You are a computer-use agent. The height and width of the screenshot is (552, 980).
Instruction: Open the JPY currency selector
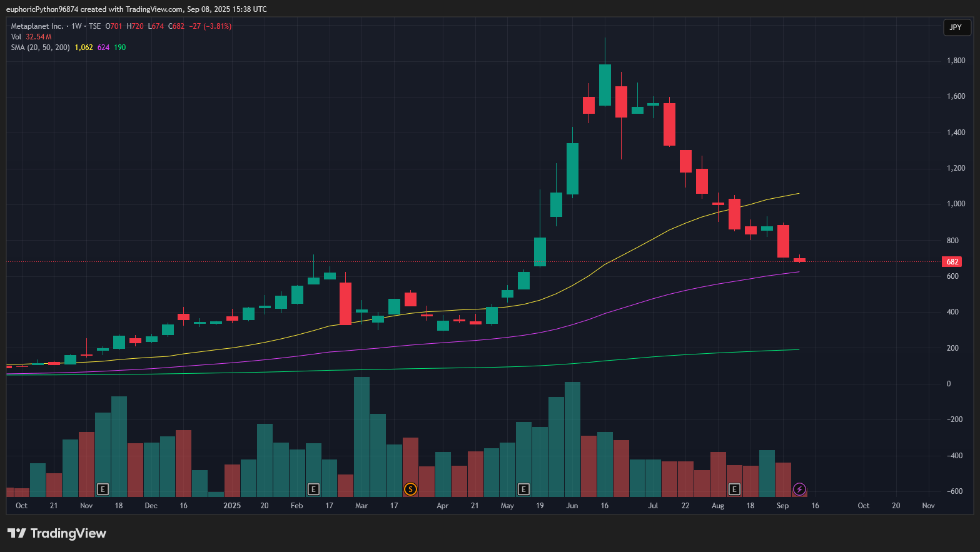point(956,27)
